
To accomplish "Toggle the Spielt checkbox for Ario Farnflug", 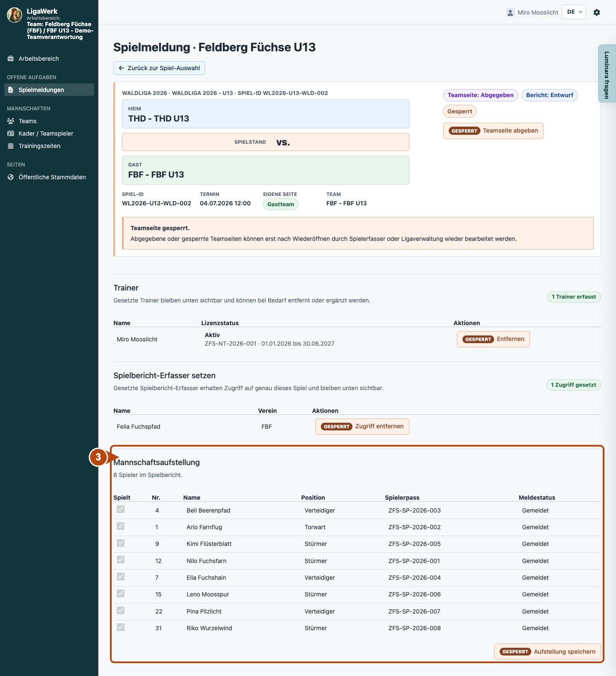I will pos(121,526).
